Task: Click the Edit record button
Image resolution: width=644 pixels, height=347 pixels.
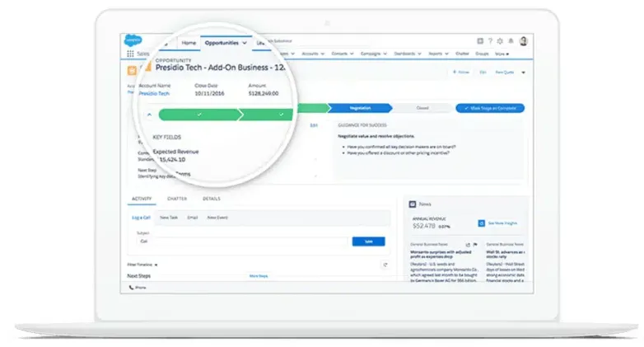Action: [x=483, y=72]
